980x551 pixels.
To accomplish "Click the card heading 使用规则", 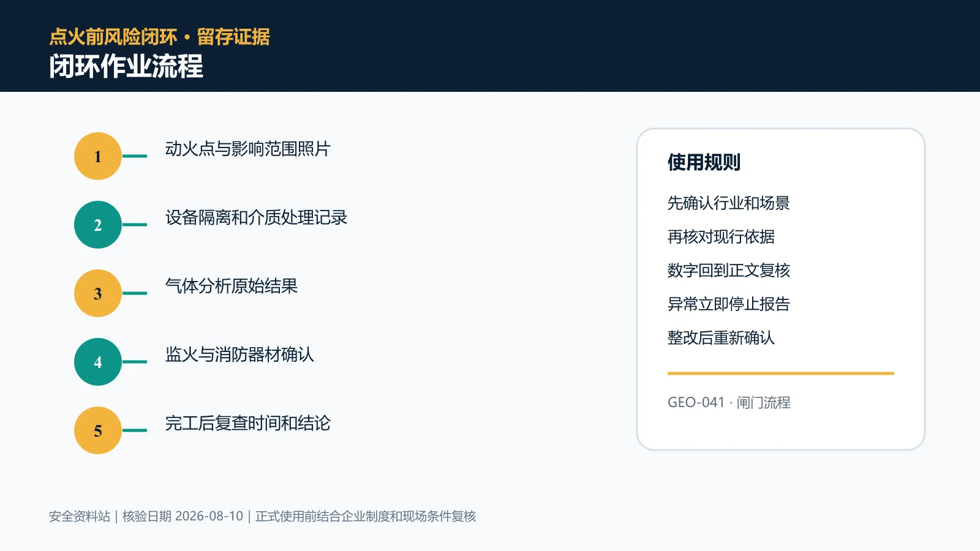I will pyautogui.click(x=704, y=162).
